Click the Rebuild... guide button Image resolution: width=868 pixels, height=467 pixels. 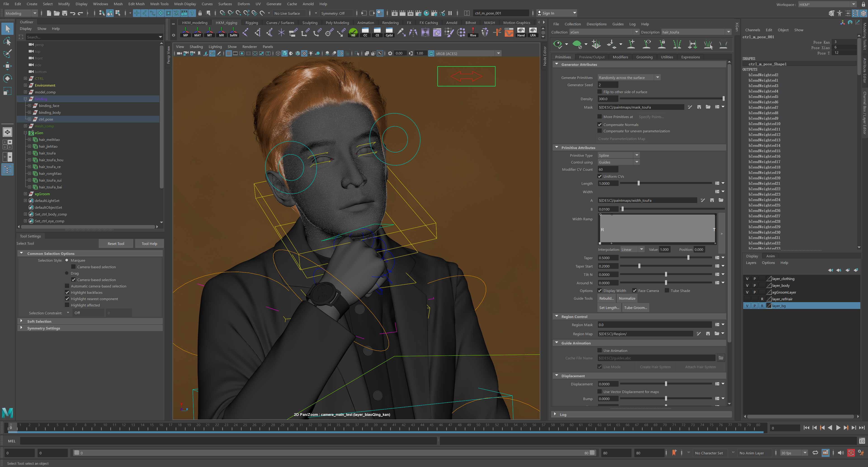coord(606,299)
